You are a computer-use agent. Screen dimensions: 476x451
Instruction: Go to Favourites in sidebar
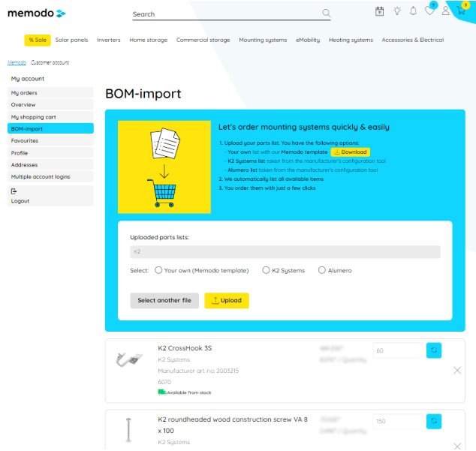[x=50, y=140]
